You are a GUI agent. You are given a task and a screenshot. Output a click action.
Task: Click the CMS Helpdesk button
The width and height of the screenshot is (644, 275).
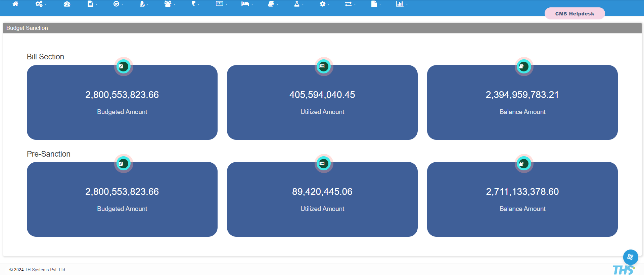pyautogui.click(x=574, y=14)
